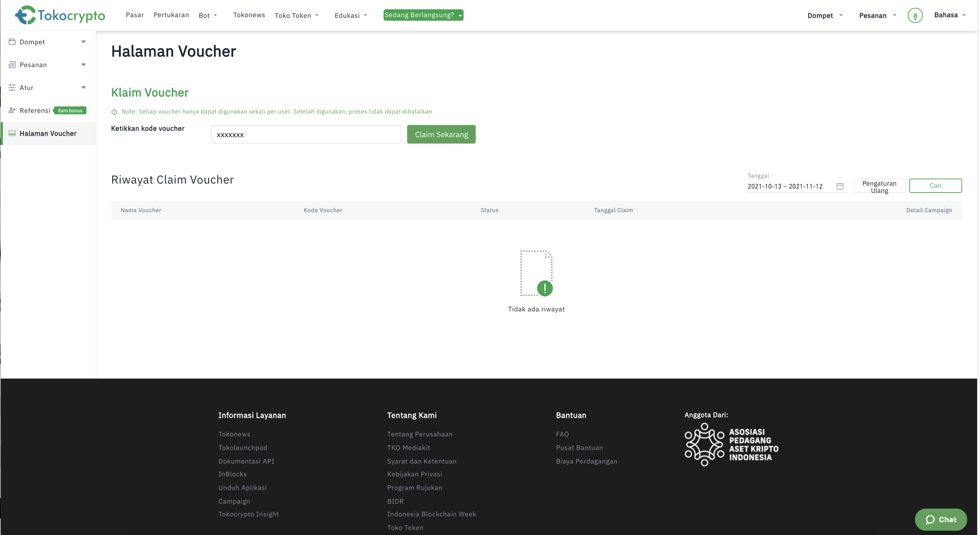Screen dimensions: 980x535
Task: Open the top-bar Pesanan dropdown
Action: pyautogui.click(x=877, y=15)
